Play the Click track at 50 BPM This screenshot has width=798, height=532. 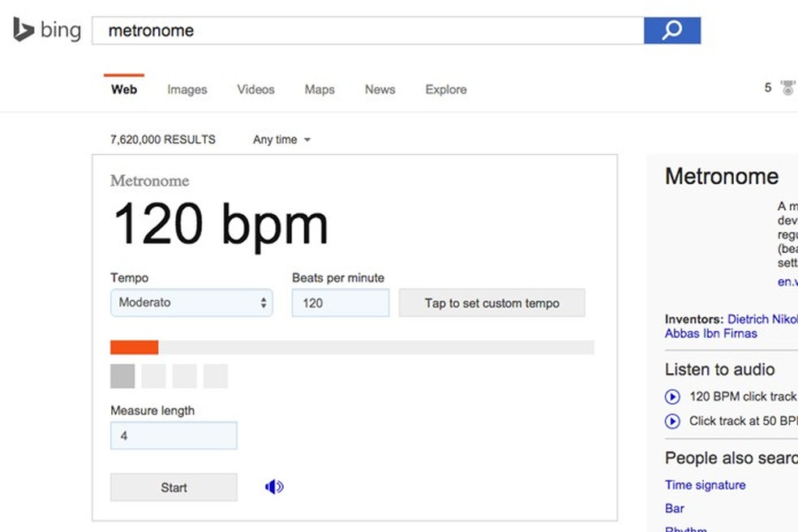672,421
